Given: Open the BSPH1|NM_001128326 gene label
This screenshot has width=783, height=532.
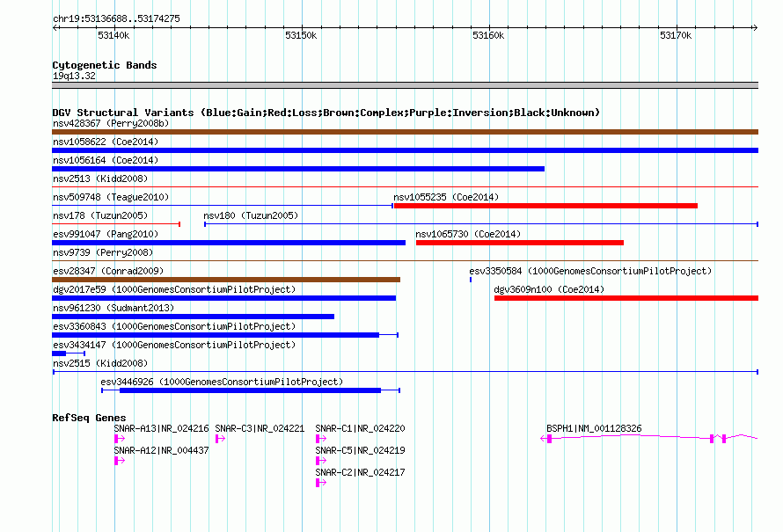Looking at the screenshot, I should pyautogui.click(x=594, y=429).
